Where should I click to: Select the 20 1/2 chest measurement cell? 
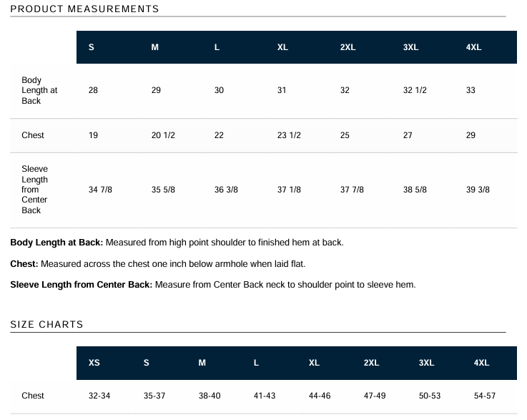tap(163, 135)
